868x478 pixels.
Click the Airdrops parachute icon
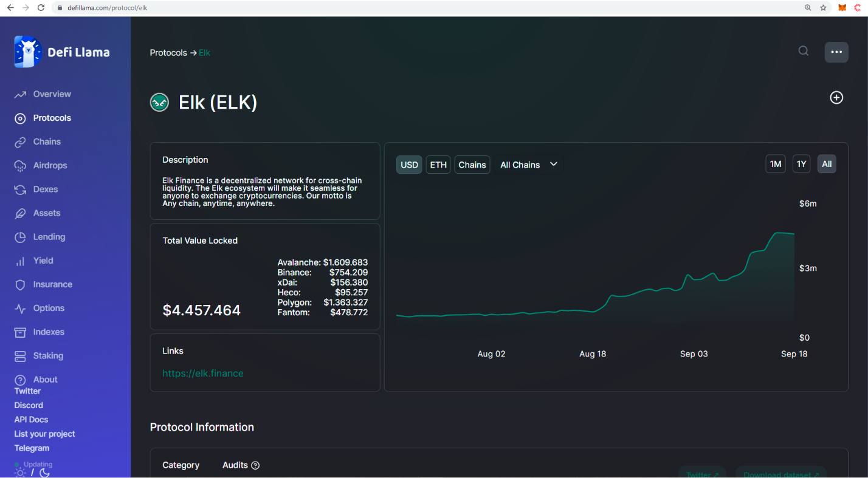click(x=21, y=165)
